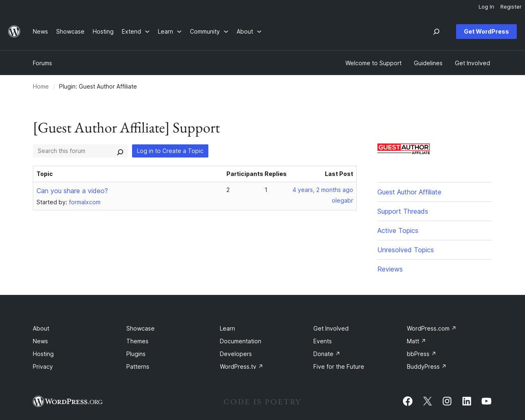Open Get Involved in subnavigation bar
Image resolution: width=525 pixels, height=420 pixels.
coord(472,63)
